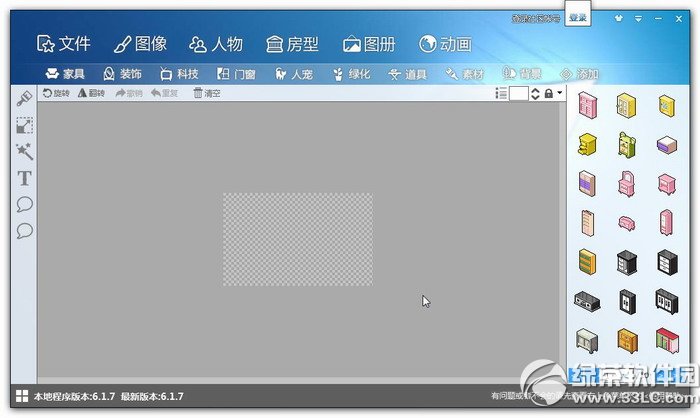Click the 登录社区帐号 community account link
Image resolution: width=700 pixels, height=418 pixels.
click(536, 18)
